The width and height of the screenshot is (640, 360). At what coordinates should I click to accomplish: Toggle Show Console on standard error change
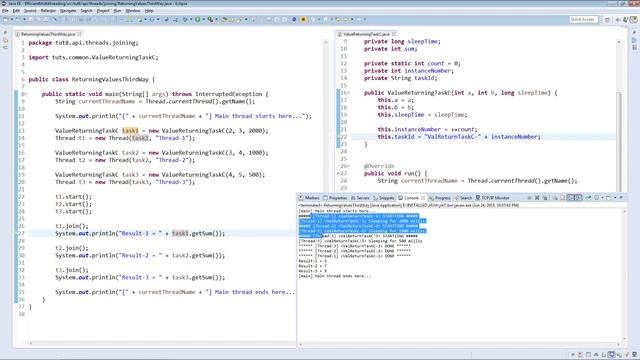click(x=578, y=198)
